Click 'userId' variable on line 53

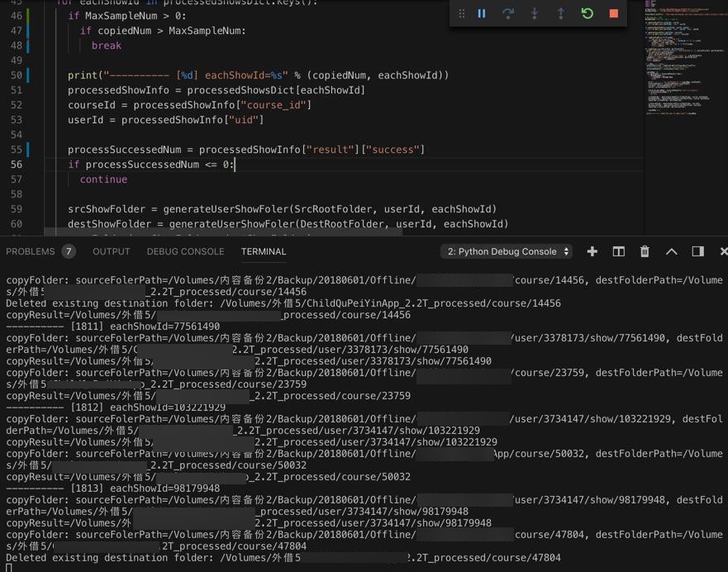tap(85, 120)
